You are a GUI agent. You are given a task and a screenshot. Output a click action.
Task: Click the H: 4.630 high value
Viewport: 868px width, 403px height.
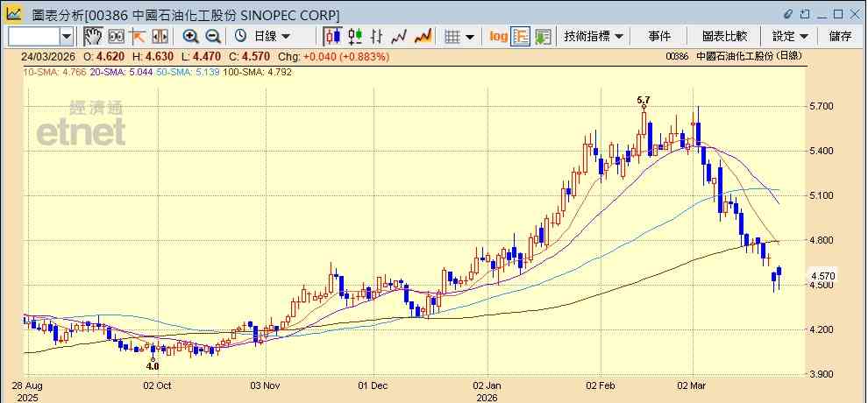coord(153,56)
